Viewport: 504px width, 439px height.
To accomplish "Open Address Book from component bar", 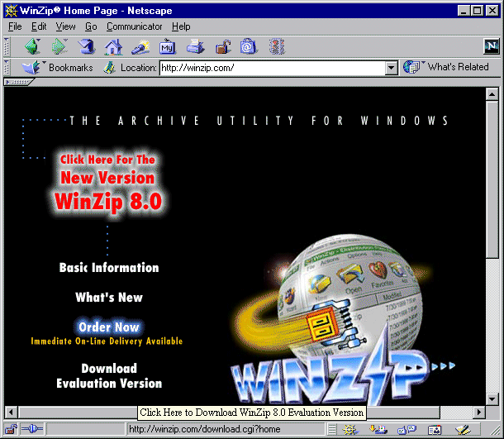I will [x=435, y=429].
